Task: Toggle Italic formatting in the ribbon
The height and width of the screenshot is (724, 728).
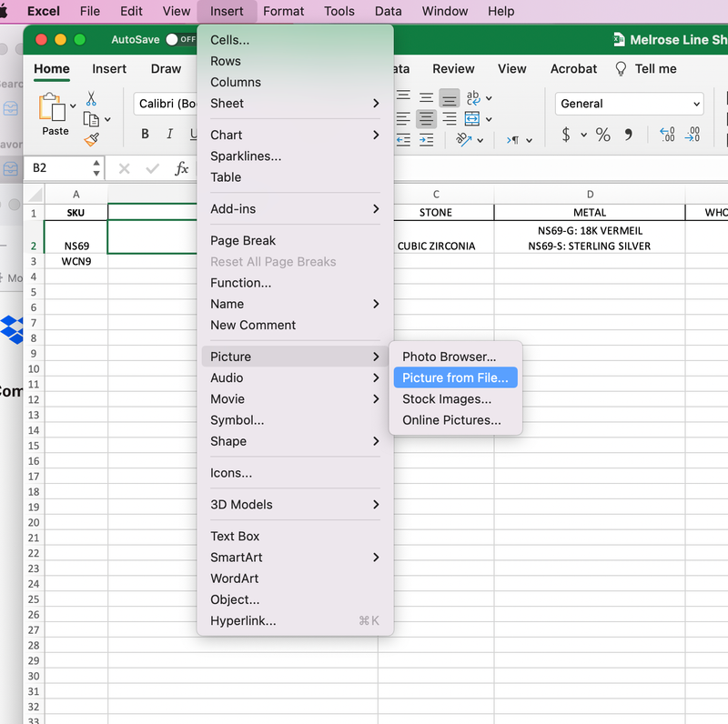Action: click(x=169, y=135)
